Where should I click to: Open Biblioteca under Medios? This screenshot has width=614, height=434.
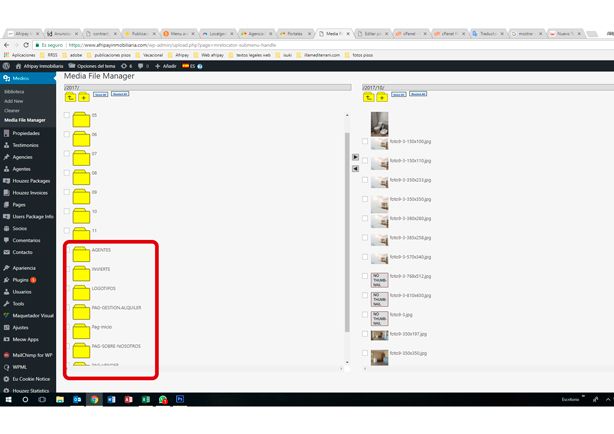pos(14,92)
